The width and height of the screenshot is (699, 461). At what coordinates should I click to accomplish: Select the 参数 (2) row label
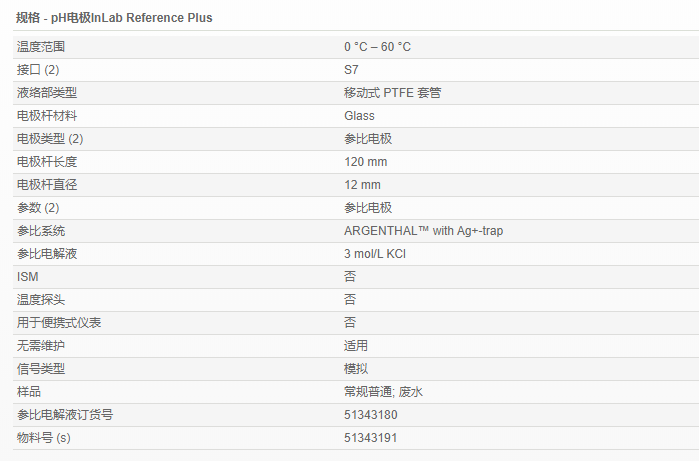point(39,208)
